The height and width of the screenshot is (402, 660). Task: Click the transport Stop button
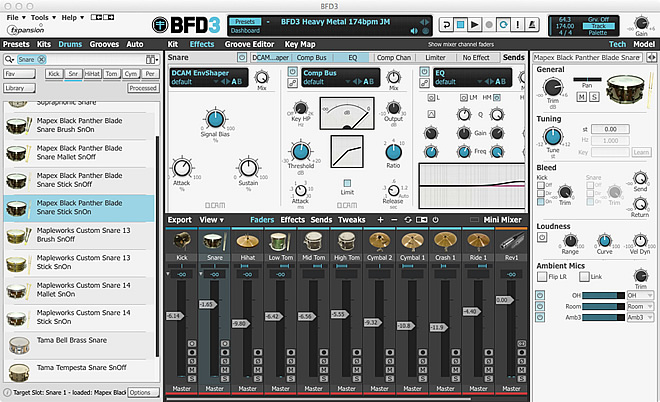[x=460, y=25]
